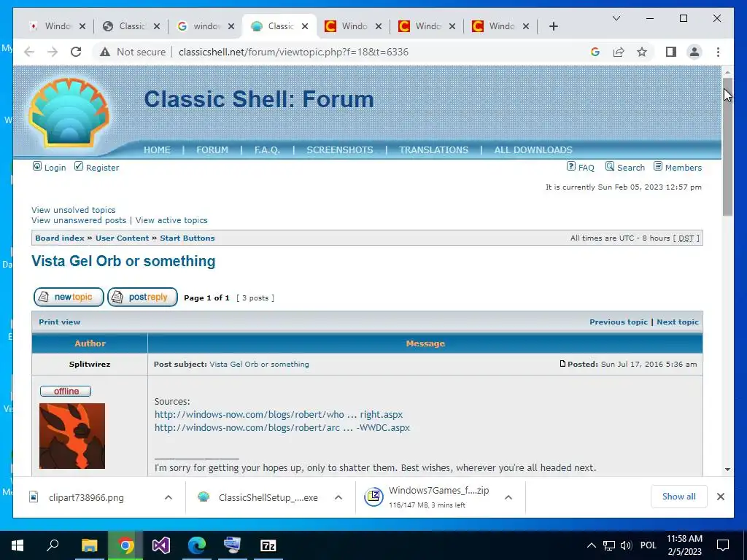The height and width of the screenshot is (560, 747).
Task: Open Google icon in address bar
Action: pyautogui.click(x=595, y=52)
